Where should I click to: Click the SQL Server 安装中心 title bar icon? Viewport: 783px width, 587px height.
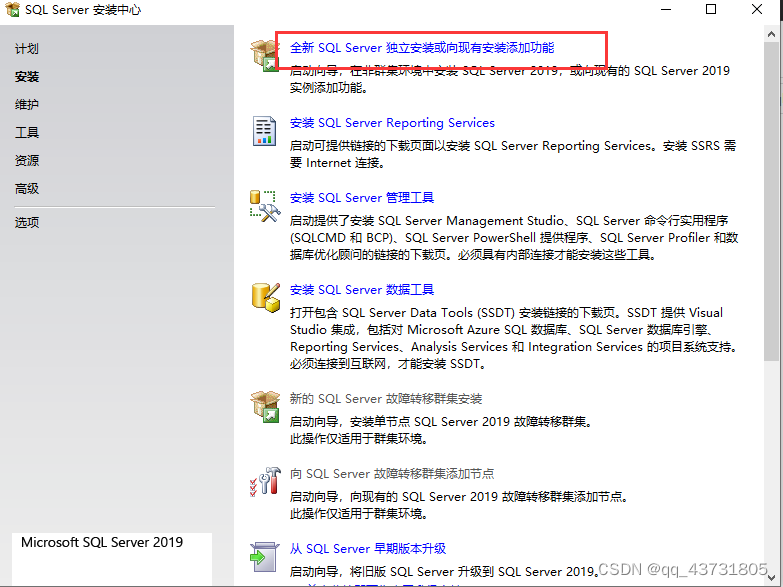pos(12,9)
